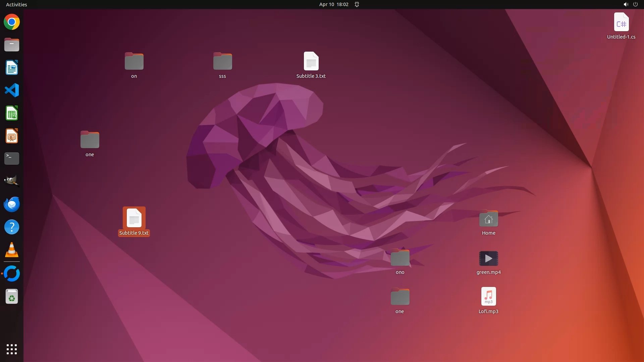Show all applications grid
Screen dimensions: 644x362
point(12,349)
